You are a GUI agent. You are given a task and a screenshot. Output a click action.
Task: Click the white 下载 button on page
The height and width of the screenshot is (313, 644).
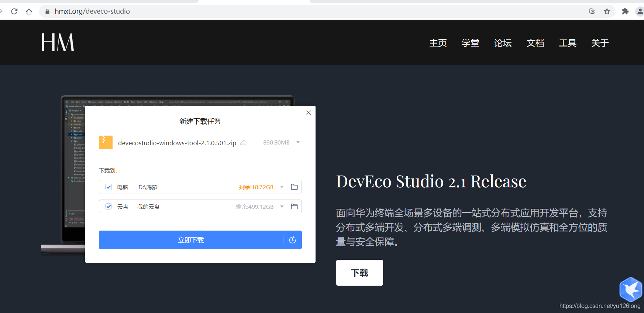point(359,273)
